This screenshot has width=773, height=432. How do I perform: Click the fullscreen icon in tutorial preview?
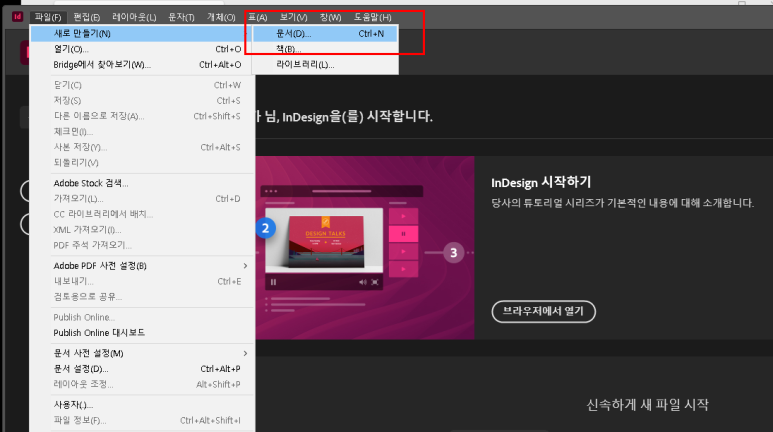375,282
